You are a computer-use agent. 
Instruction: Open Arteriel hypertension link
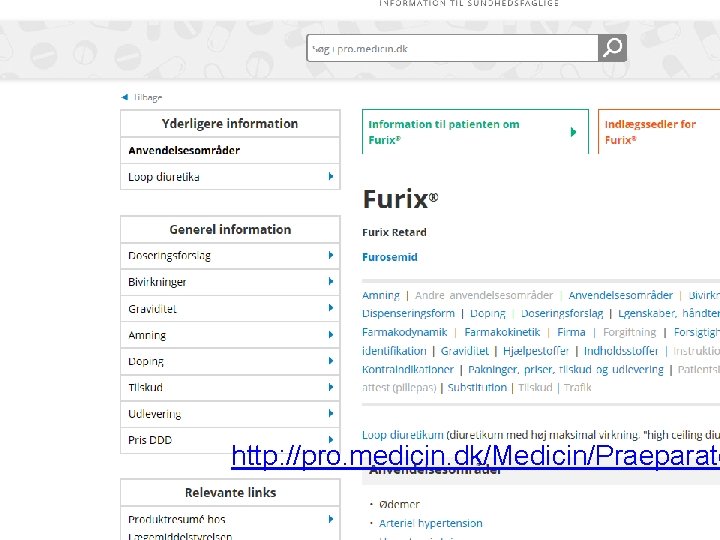[431, 523]
